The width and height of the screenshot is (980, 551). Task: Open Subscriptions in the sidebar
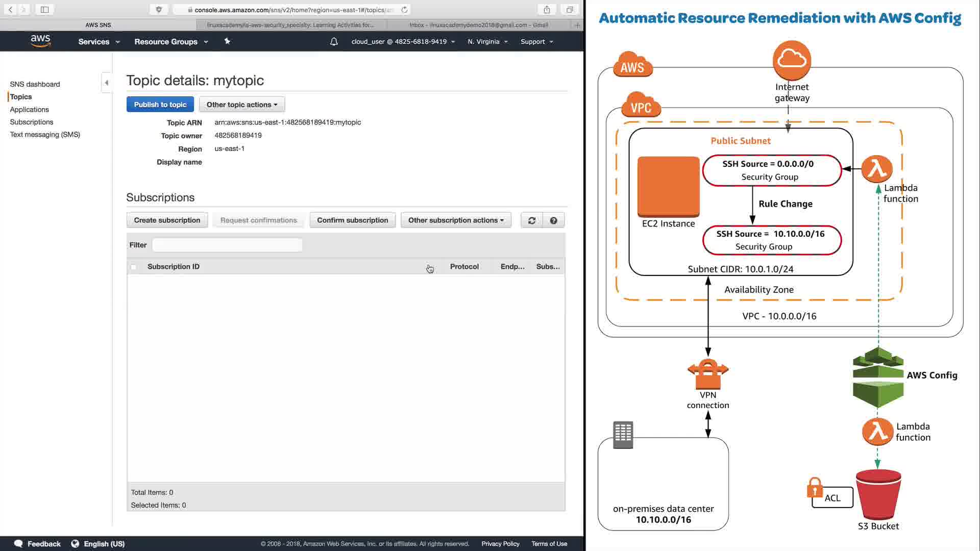coord(32,122)
